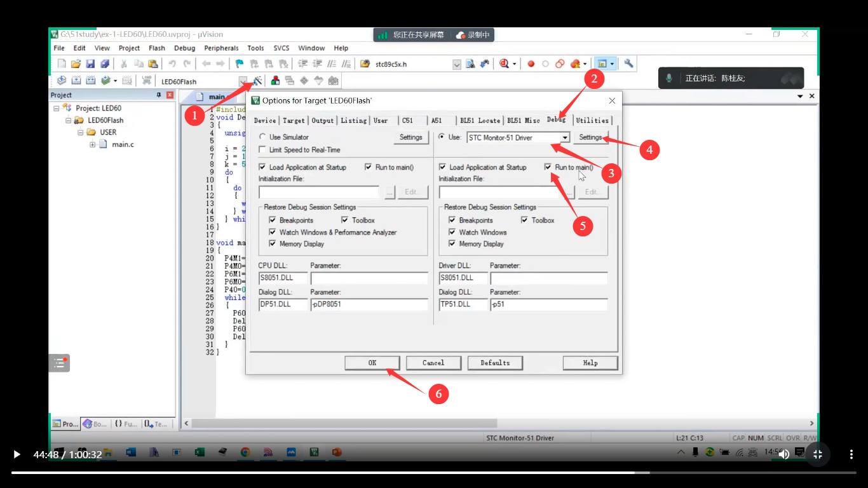
Task: Click the Configuration wrench icon
Action: point(628,64)
